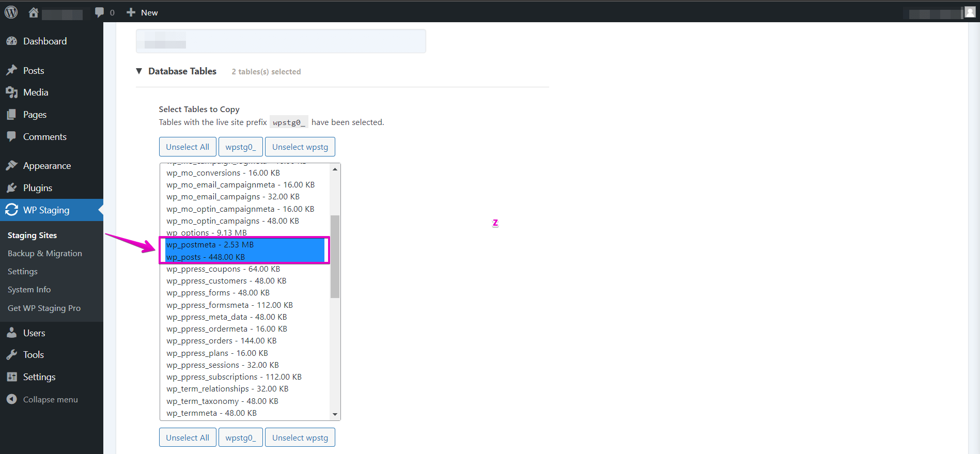
Task: Select wp_ppress_customers table
Action: 245,281
